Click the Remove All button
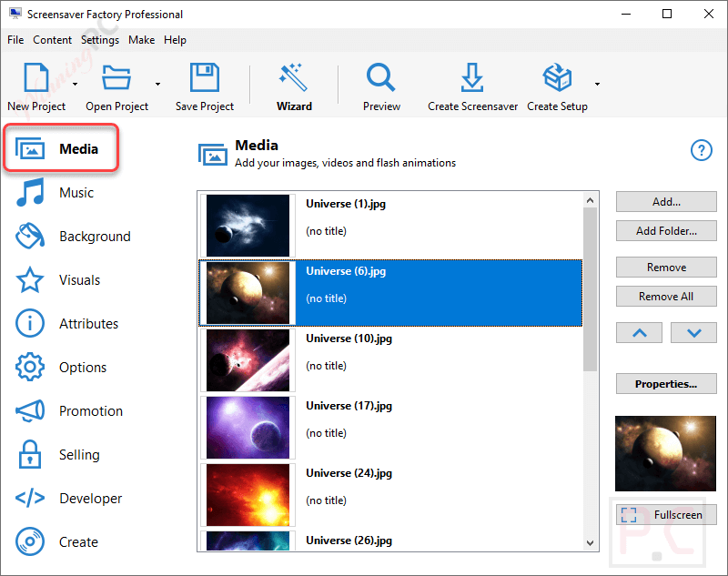 (x=666, y=296)
